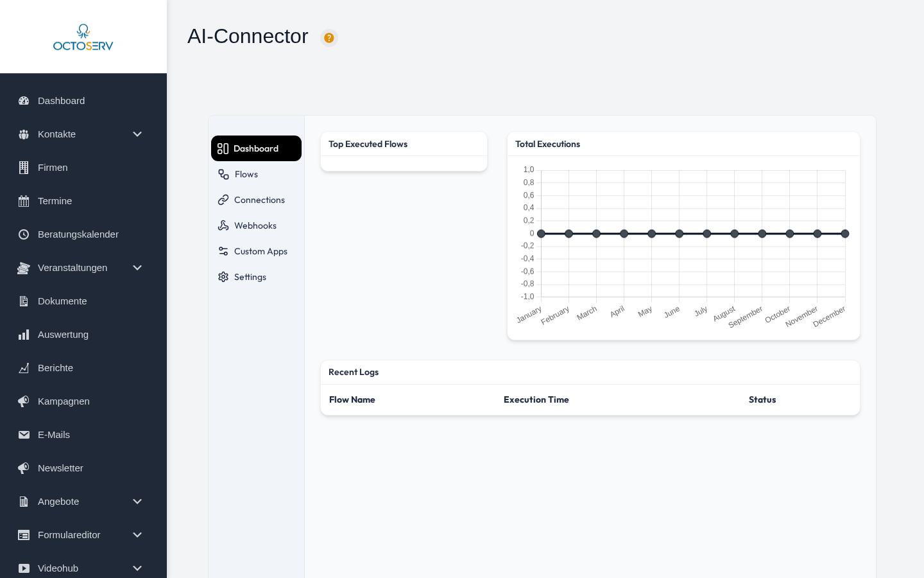Click the Berichte menu entry

55,368
